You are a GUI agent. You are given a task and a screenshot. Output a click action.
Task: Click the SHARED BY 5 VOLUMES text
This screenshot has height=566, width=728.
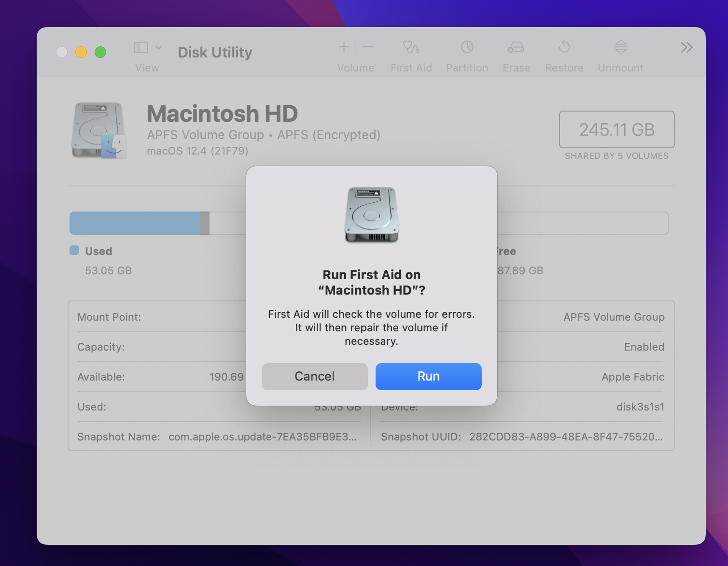(x=616, y=156)
